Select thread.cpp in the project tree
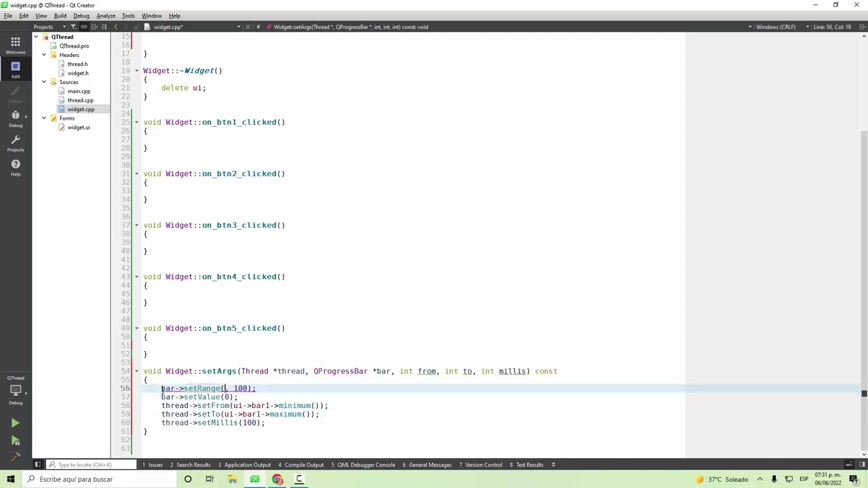This screenshot has height=488, width=868. click(x=80, y=100)
